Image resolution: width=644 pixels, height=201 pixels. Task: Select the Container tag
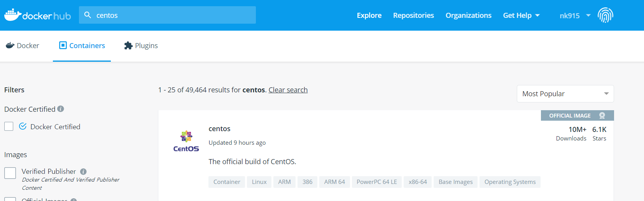click(x=227, y=182)
